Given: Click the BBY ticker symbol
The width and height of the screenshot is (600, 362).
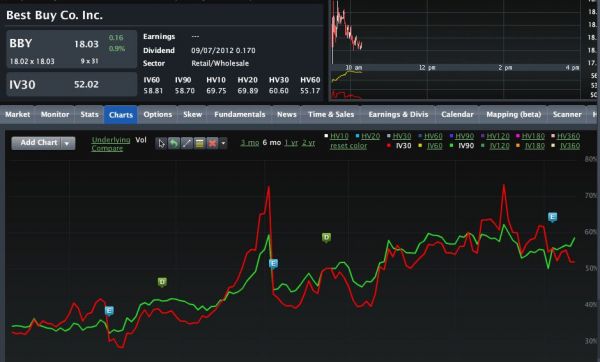Looking at the screenshot, I should (x=21, y=43).
